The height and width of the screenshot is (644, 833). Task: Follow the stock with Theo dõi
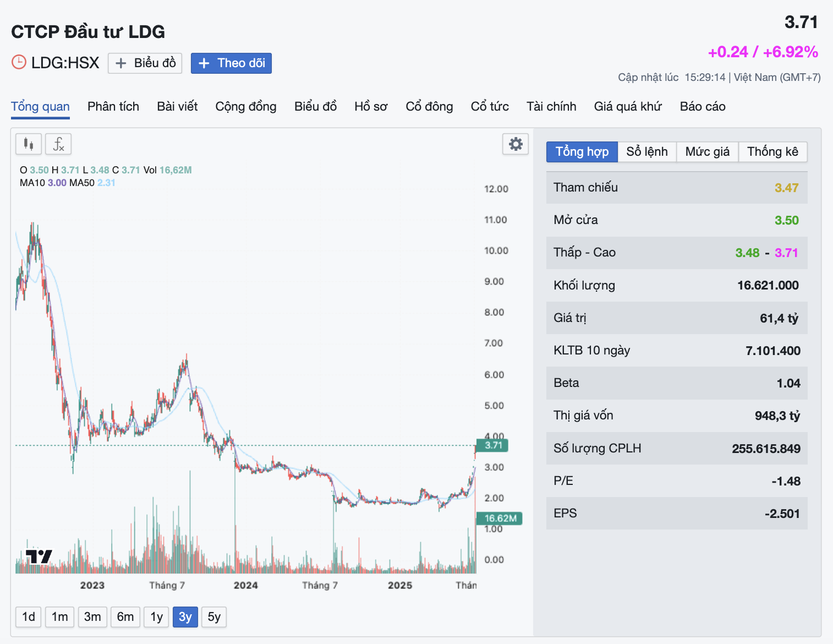231,63
